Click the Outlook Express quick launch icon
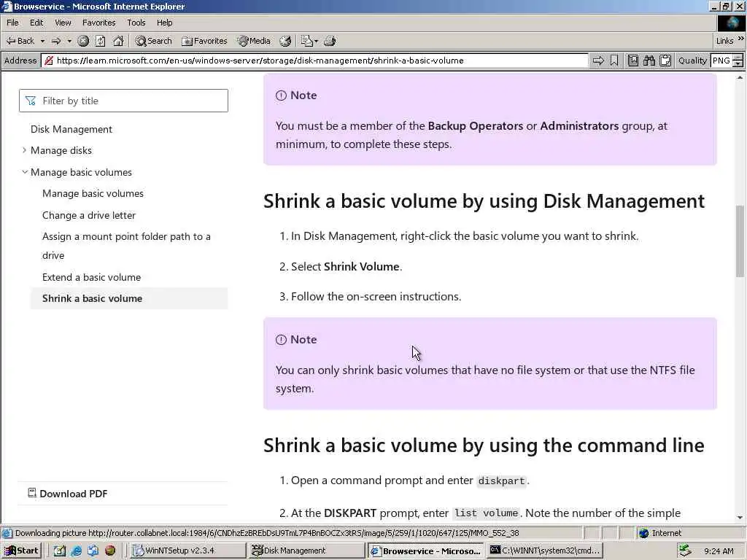The height and width of the screenshot is (560, 747). click(93, 551)
